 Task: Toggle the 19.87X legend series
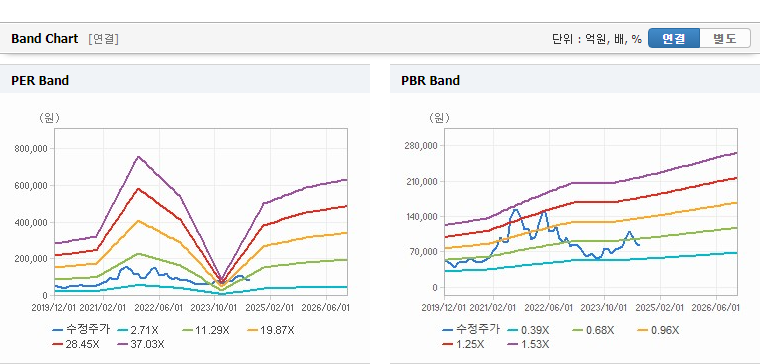pos(271,331)
